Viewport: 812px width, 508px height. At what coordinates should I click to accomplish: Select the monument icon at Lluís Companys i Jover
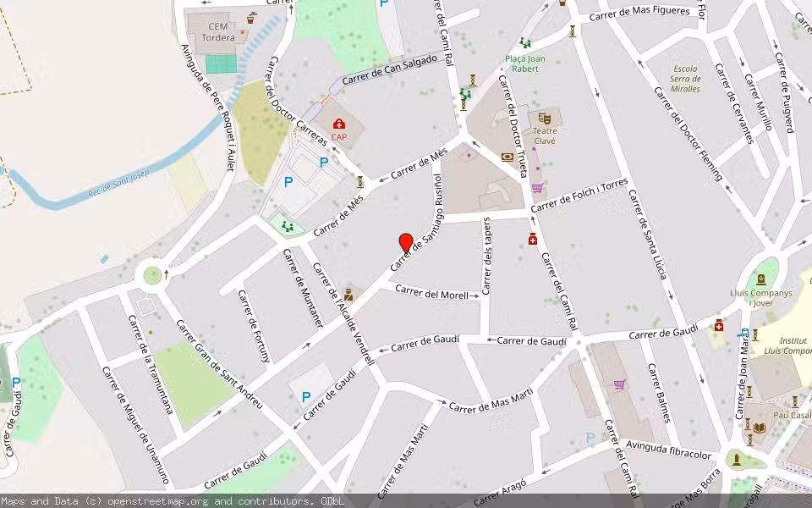pos(761,278)
